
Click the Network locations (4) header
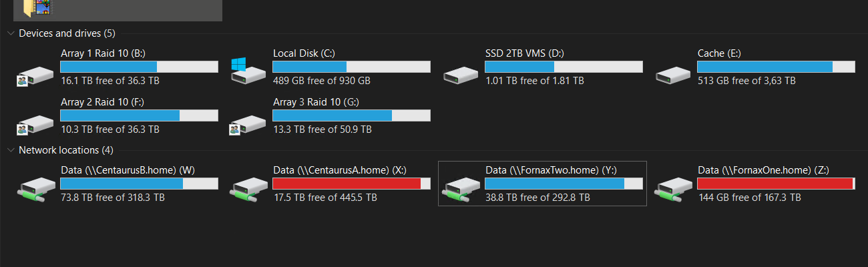(x=66, y=150)
